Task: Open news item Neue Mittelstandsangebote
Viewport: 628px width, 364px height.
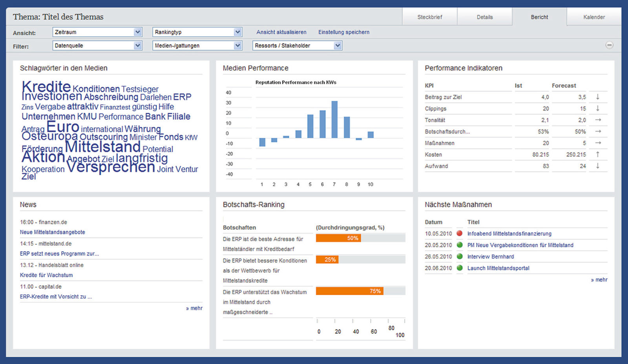Action: 53,232
